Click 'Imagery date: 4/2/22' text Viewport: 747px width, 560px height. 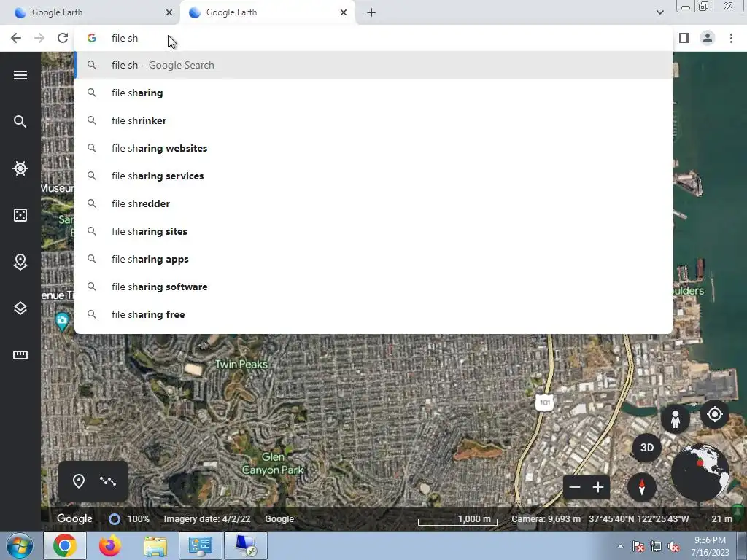click(206, 519)
